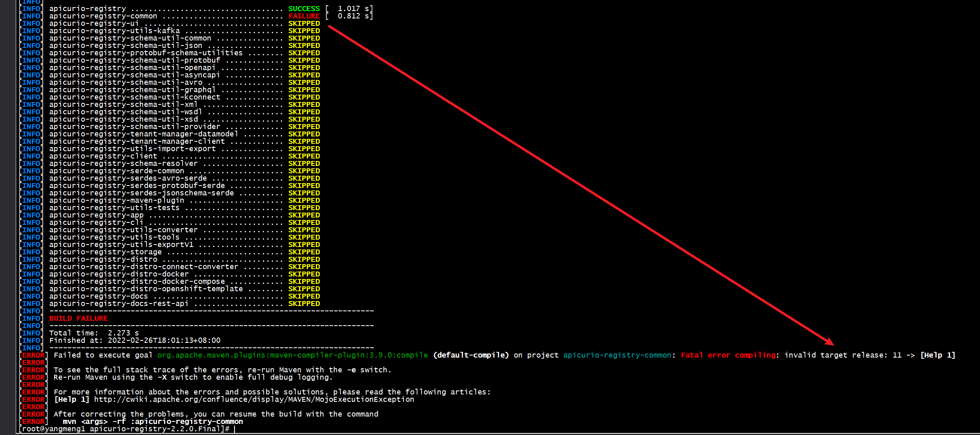980x435 pixels.
Task: Click the shell prompt cursor at bottom
Action: pos(235,429)
